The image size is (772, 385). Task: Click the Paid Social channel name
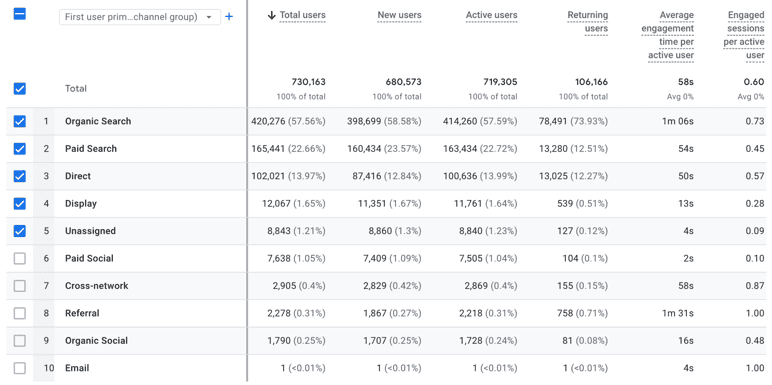(89, 258)
